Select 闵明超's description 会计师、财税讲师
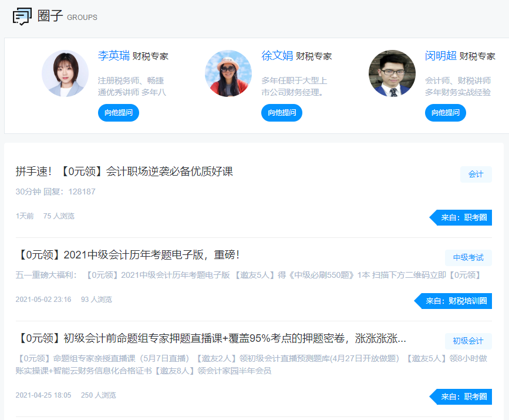Screen dimensions: 509x420 (458, 86)
